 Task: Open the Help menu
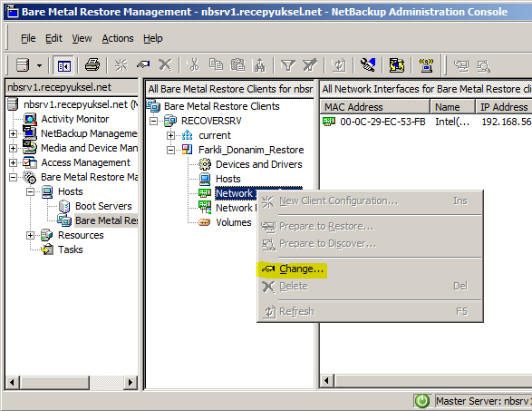coord(152,38)
